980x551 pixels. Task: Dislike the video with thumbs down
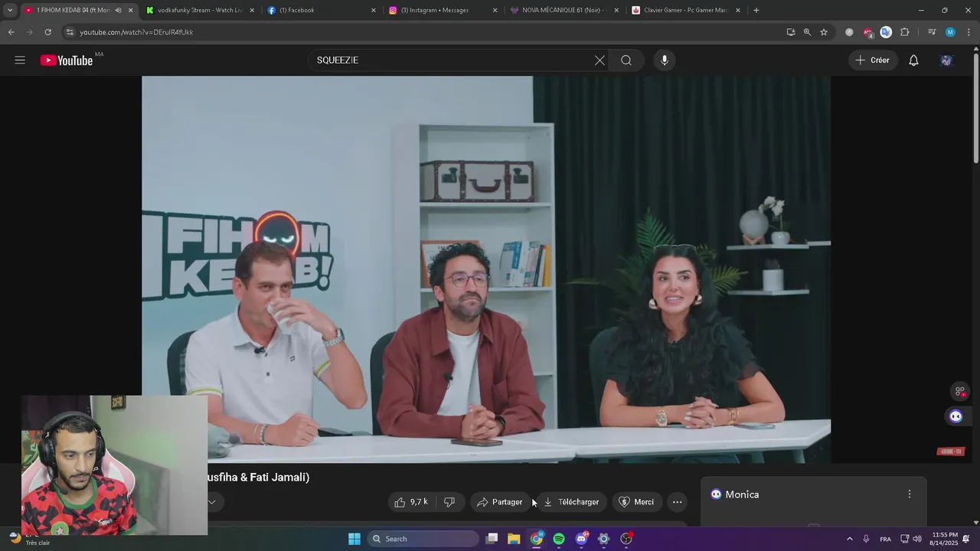pos(449,502)
